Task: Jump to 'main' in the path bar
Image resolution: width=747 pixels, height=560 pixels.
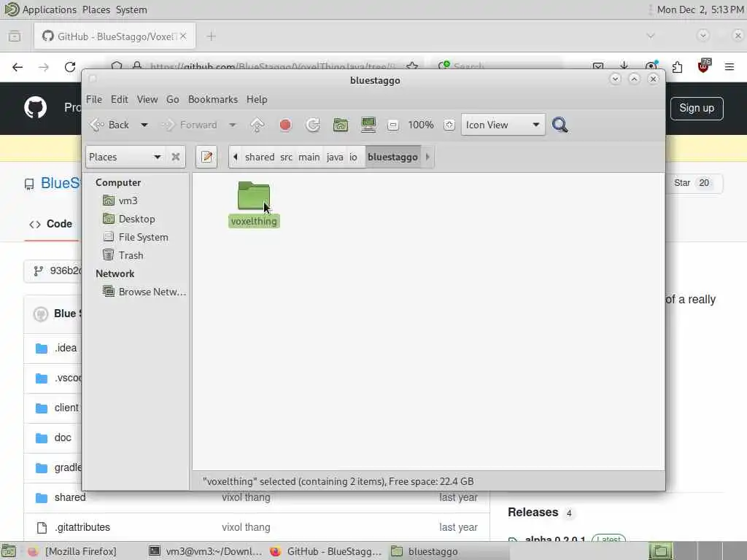Action: click(x=309, y=157)
